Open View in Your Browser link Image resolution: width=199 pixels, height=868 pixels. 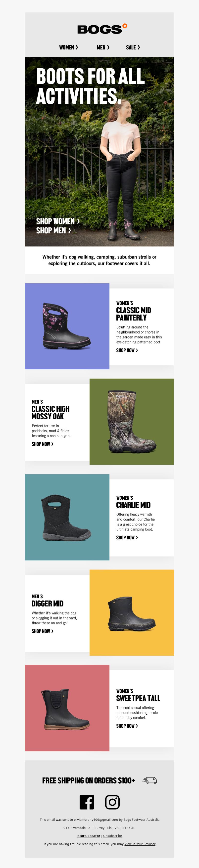coord(140,844)
